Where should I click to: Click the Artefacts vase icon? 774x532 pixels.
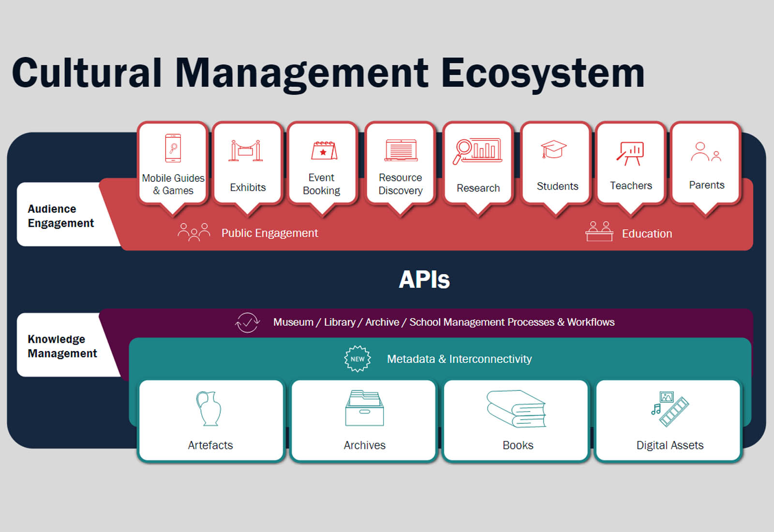coord(209,409)
